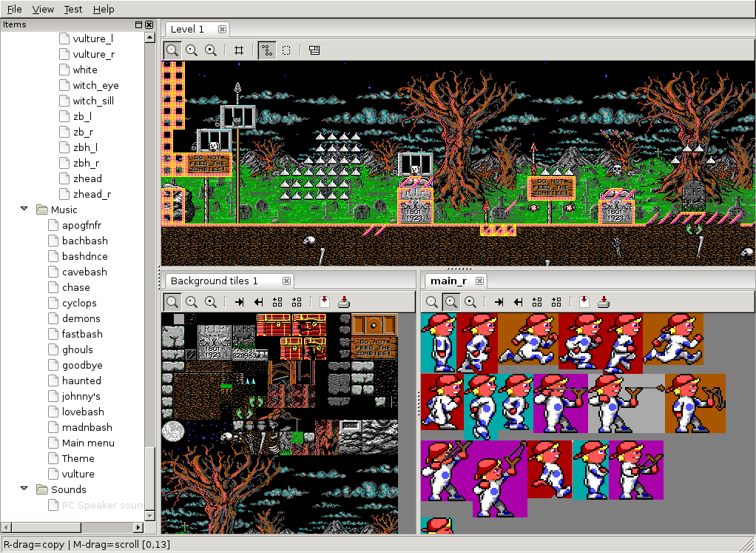This screenshot has width=756, height=553.
Task: Set 2:1 zoom in Background tiles toolbar
Action: coord(192,302)
